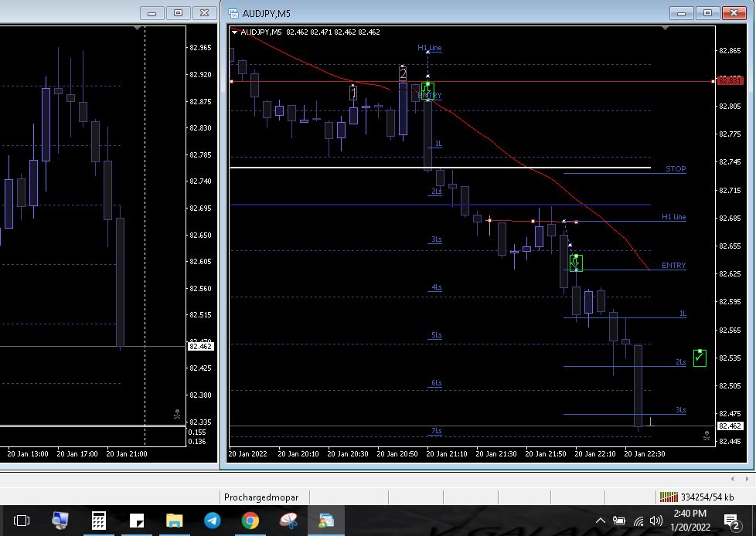
Task: Click the right arrow of the chart tabs scroller
Action: point(747,479)
